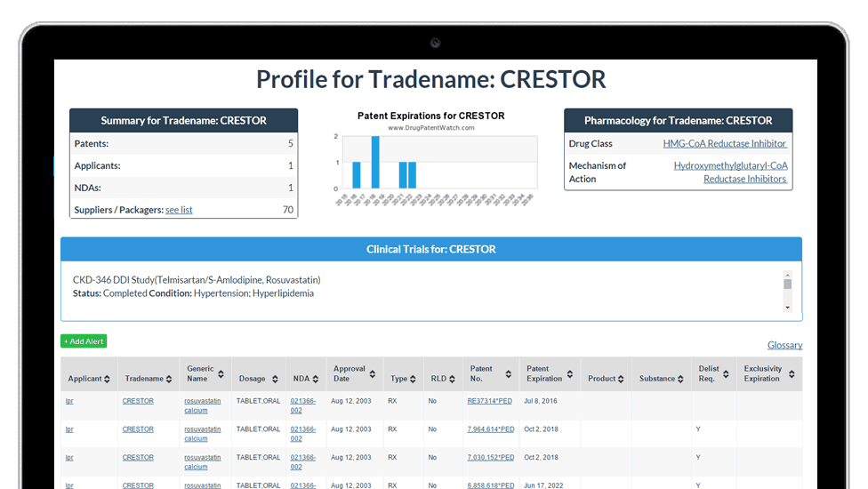
Task: Click scroll-down arrow in Clinical Trials box
Action: 787,308
